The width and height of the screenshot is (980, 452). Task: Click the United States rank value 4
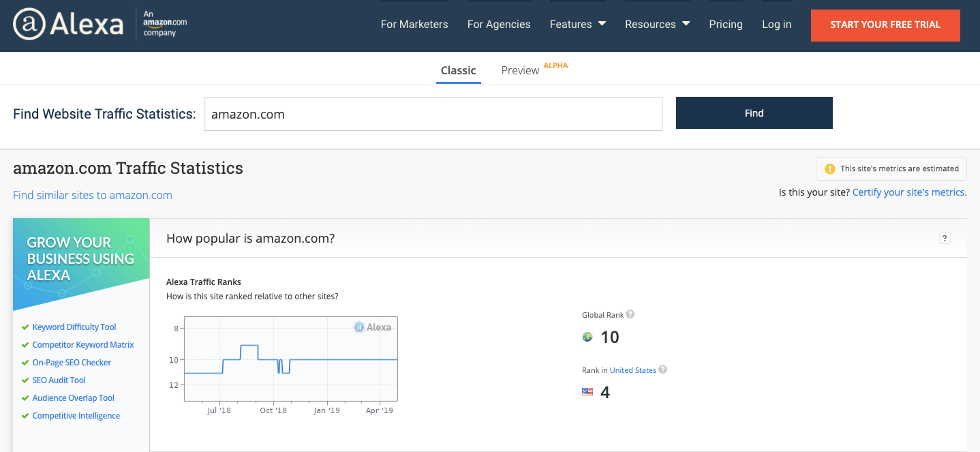605,392
